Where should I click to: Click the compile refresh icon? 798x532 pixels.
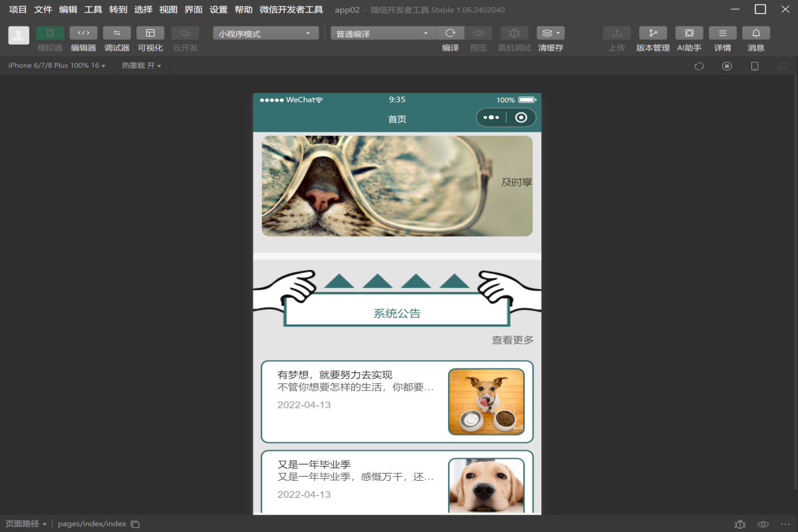(x=450, y=33)
